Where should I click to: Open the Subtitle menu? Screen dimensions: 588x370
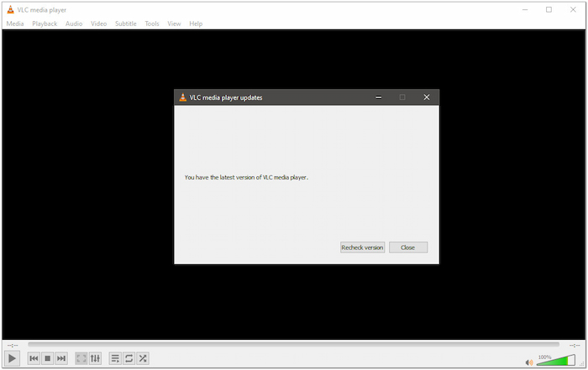click(126, 23)
